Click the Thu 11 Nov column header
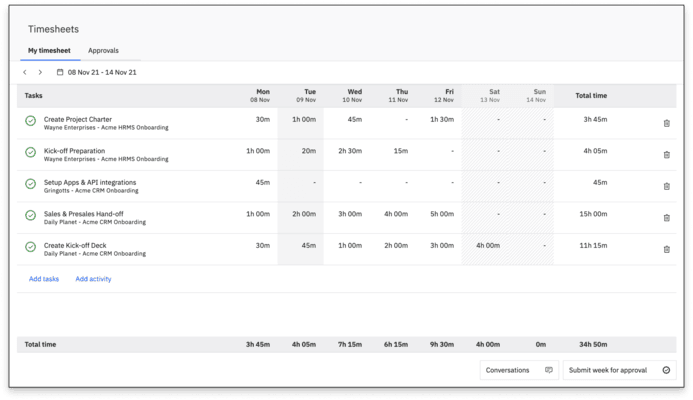 398,95
